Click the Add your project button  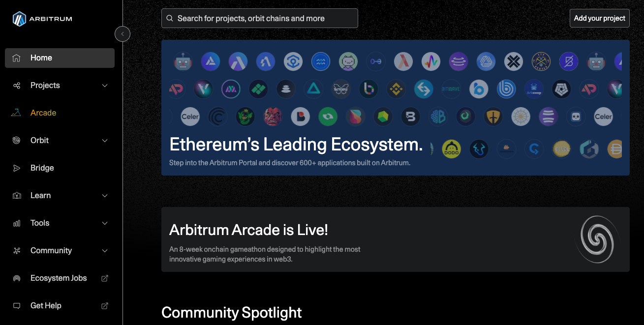pos(599,18)
